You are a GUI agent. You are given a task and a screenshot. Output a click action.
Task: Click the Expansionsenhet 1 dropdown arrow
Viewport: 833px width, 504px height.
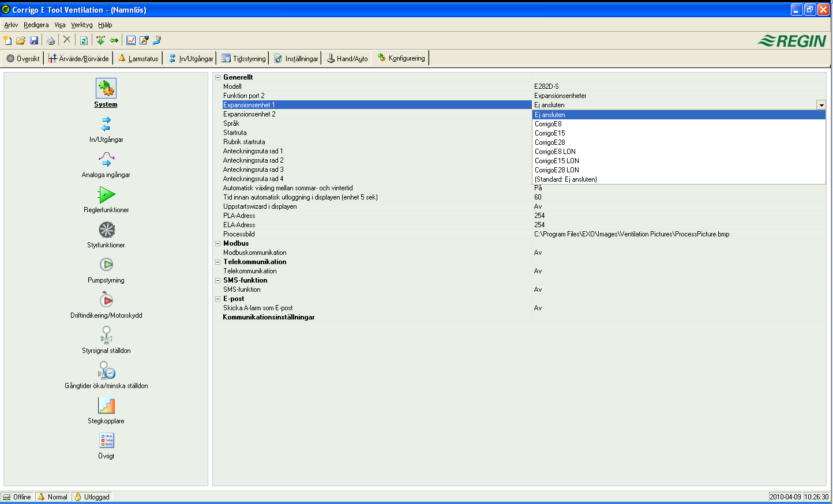[821, 105]
